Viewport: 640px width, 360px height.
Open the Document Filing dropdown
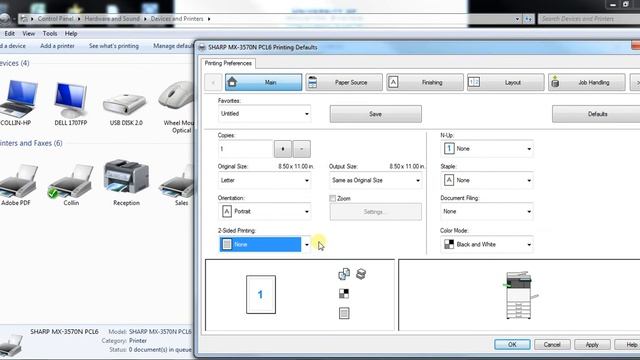pyautogui.click(x=487, y=211)
